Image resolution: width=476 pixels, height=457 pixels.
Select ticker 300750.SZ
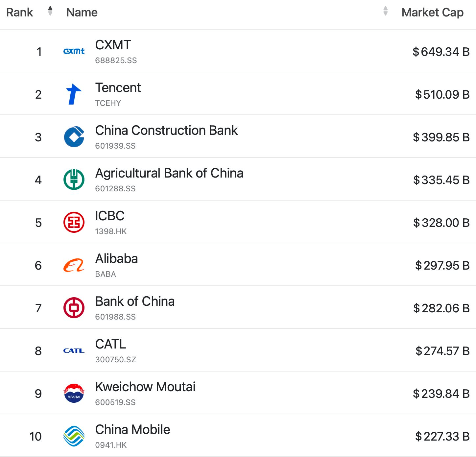pyautogui.click(x=116, y=360)
